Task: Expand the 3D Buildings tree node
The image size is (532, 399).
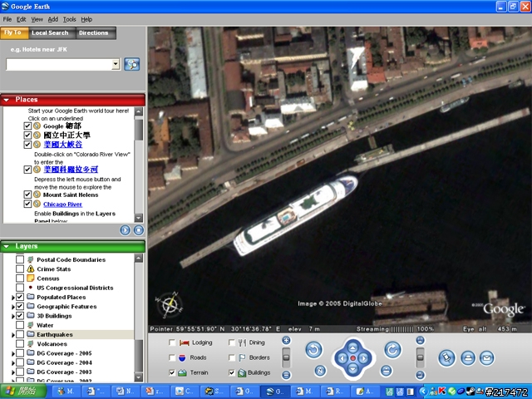Action: [13, 316]
